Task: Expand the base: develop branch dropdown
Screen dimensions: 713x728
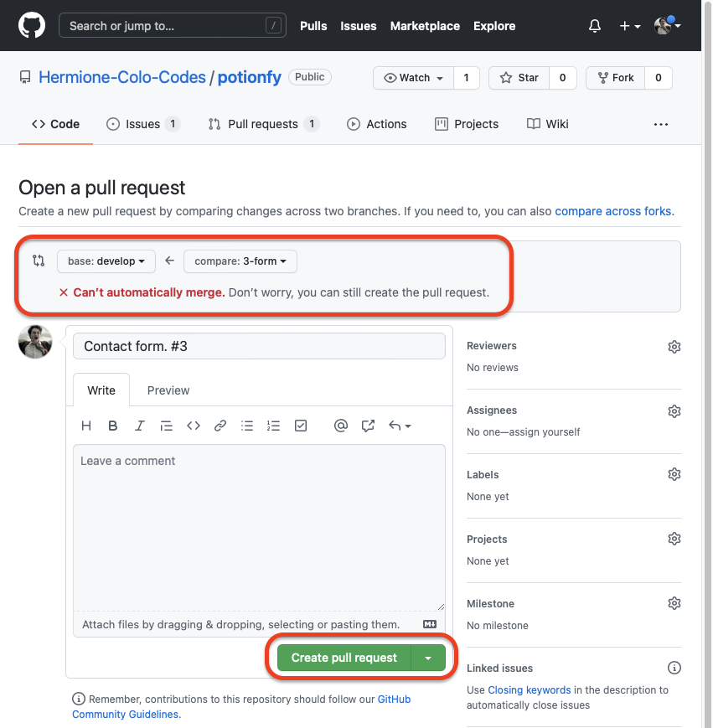Action: [x=106, y=261]
